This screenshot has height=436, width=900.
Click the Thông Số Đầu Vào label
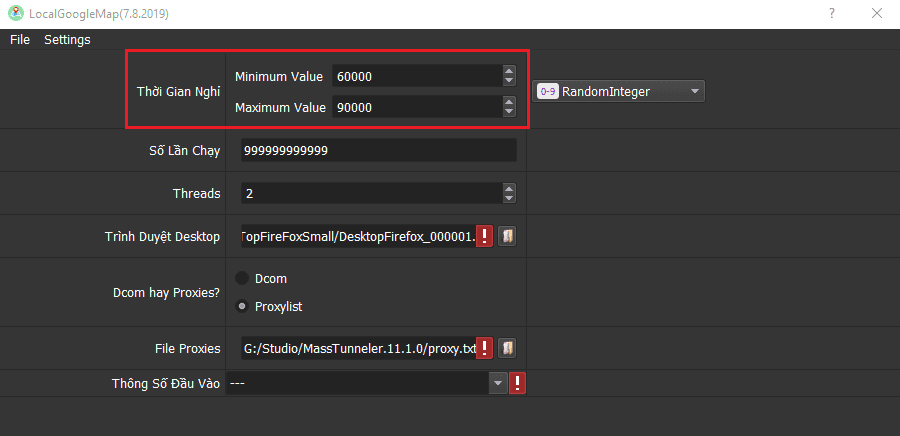[166, 383]
